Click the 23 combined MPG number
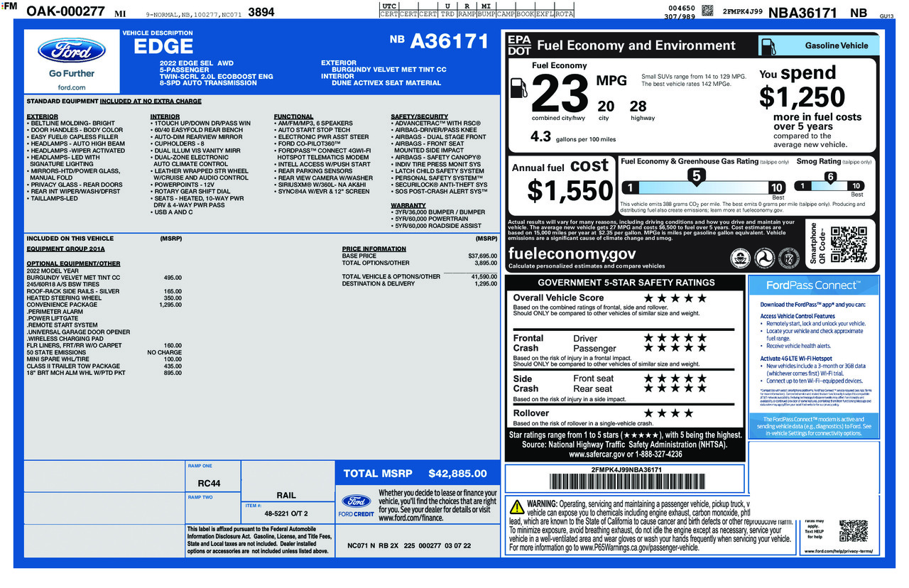The width and height of the screenshot is (909, 588). pyautogui.click(x=561, y=94)
